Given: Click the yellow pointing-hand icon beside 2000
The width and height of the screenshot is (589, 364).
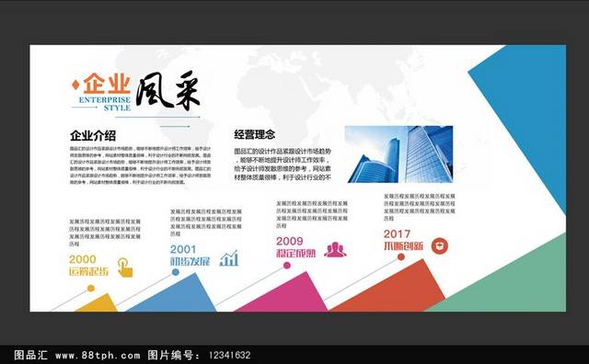Looking at the screenshot, I should pos(125,267).
